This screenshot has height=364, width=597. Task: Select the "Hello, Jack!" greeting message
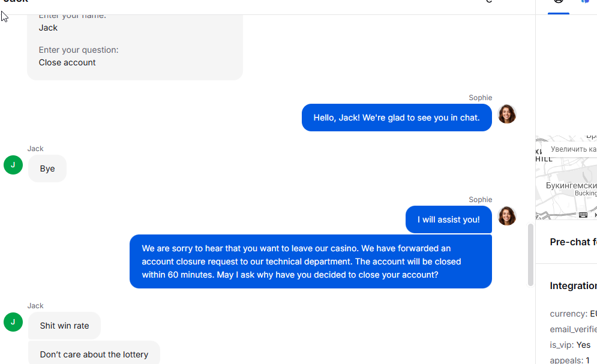397,118
